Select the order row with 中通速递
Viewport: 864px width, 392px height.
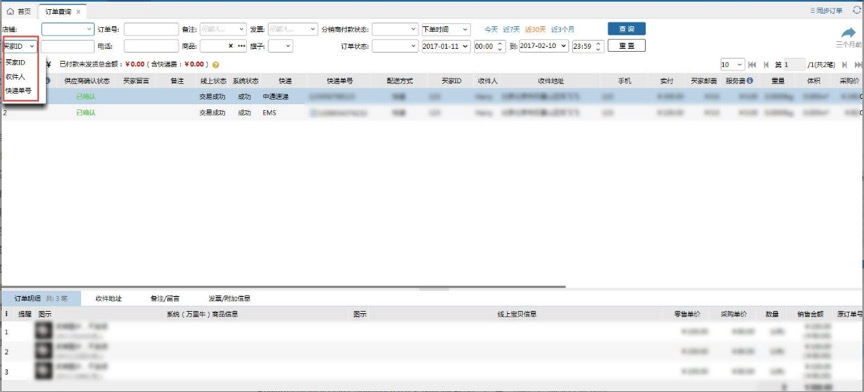(x=432, y=96)
